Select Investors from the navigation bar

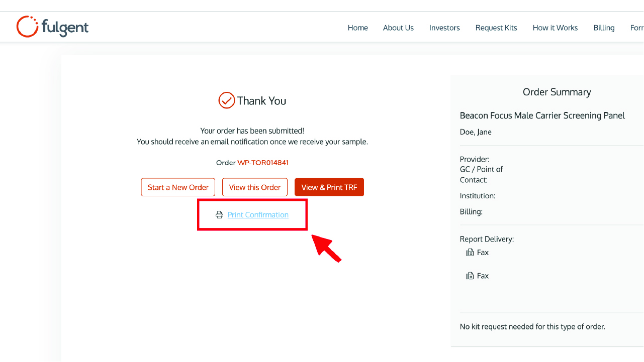[444, 28]
